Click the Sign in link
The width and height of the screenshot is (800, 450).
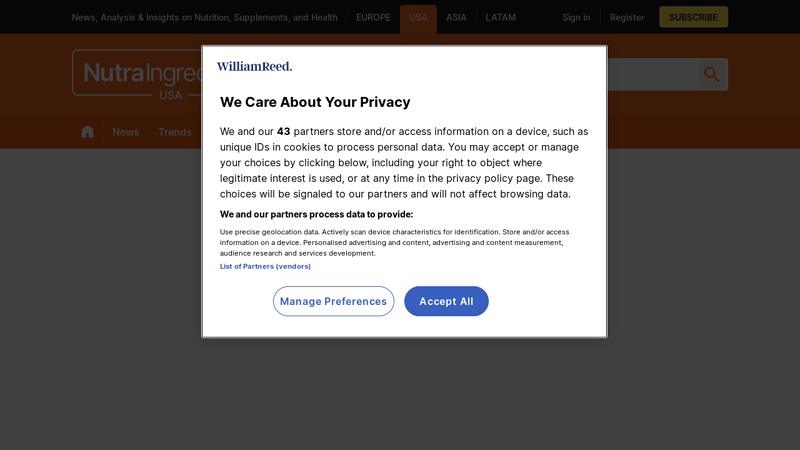576,17
